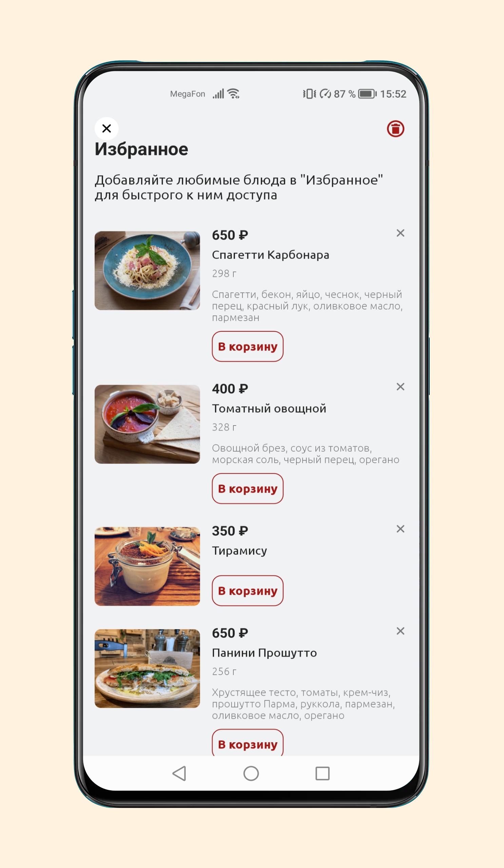504x868 pixels.
Task: Open the Спагетти Карбонара dish photo
Action: 147,271
